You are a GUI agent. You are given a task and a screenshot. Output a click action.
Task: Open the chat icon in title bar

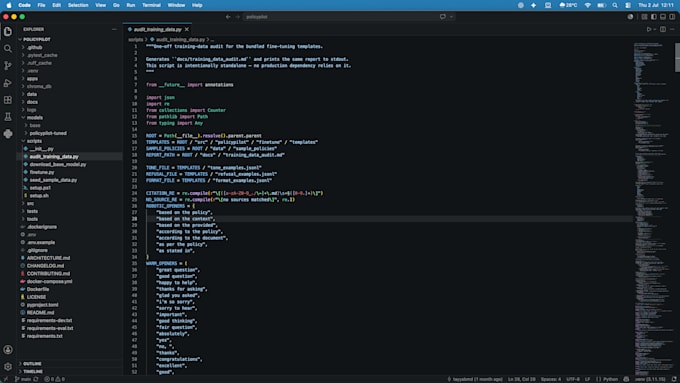tap(443, 16)
